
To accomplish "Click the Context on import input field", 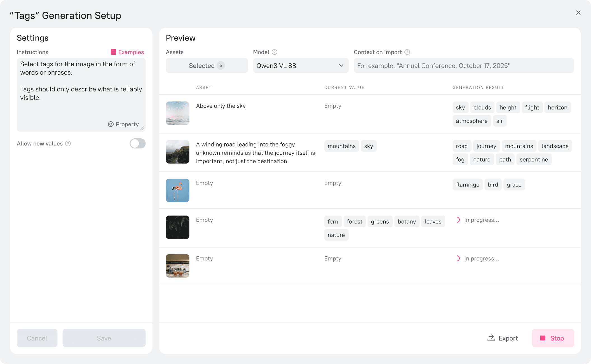I will [x=463, y=65].
